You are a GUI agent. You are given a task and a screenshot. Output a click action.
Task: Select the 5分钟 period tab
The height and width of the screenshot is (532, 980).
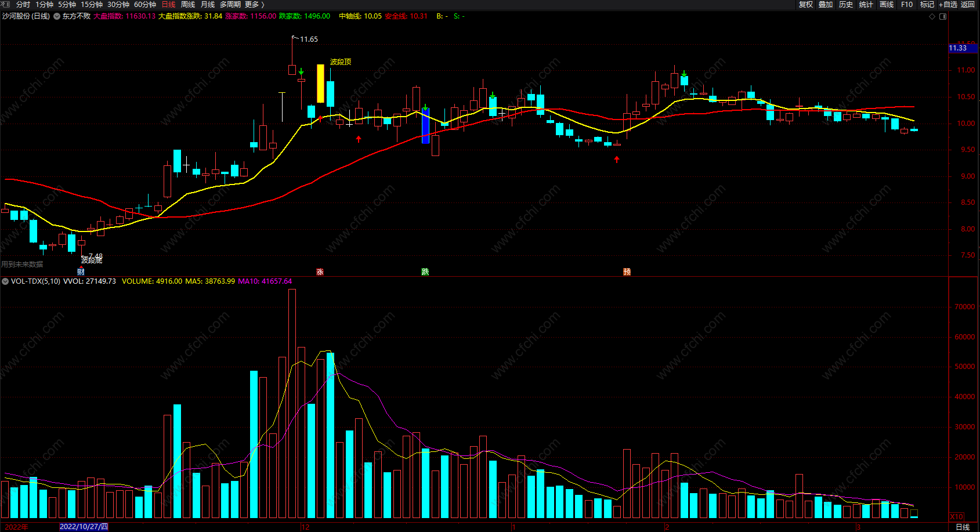click(67, 5)
